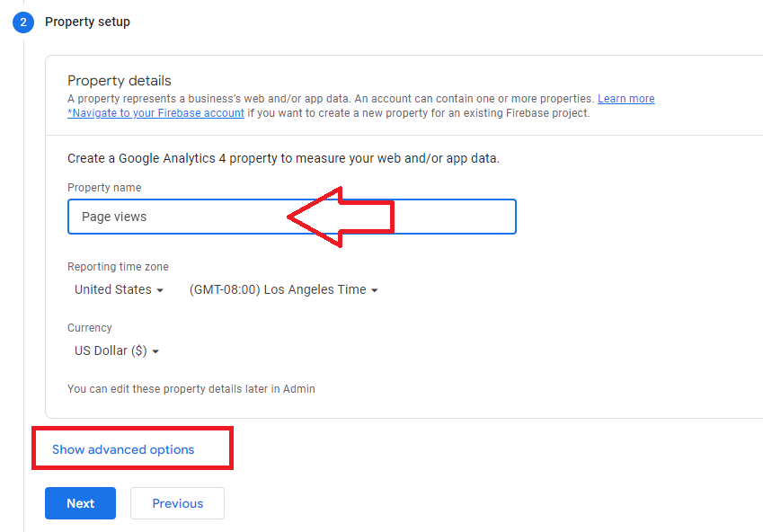
Task: Open the Los Angeles Time zone dropdown
Action: coord(284,289)
